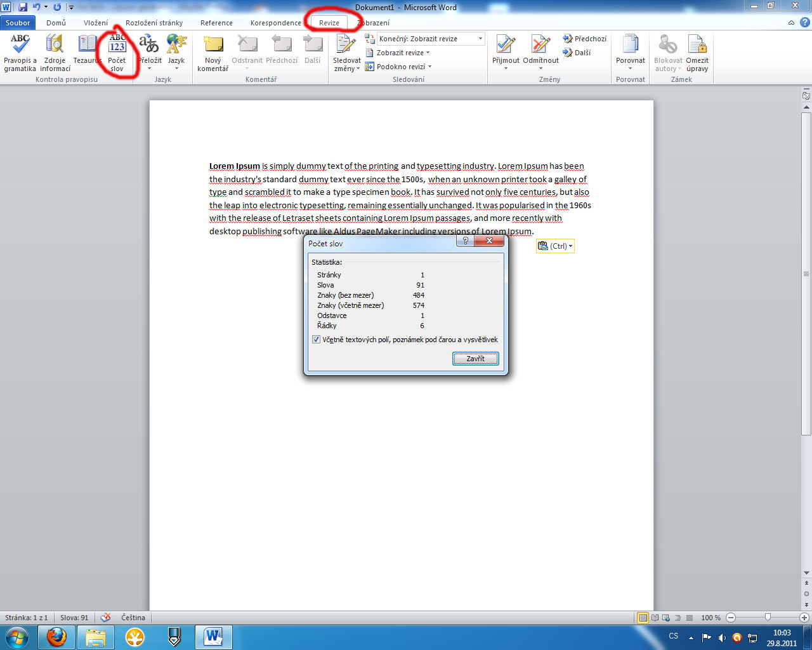Open the (Ctrl) paste options dropdown
Screen dimensions: 812x650
(555, 246)
